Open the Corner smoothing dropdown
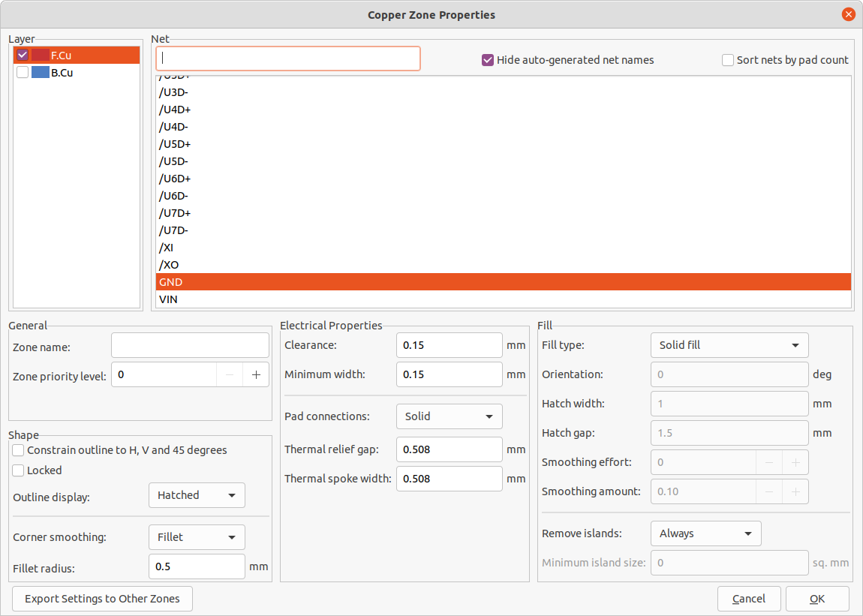The image size is (863, 616). click(197, 537)
